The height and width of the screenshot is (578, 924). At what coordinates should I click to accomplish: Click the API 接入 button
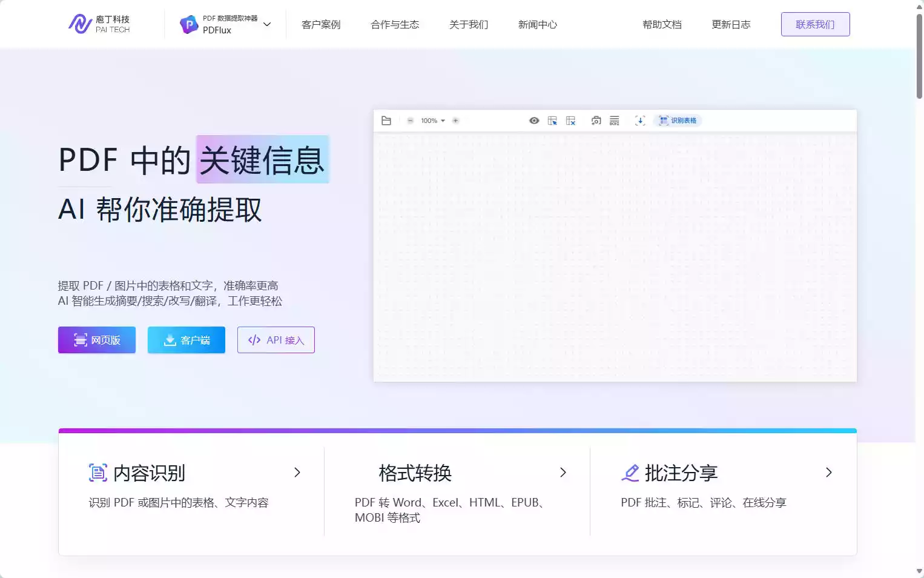coord(276,340)
